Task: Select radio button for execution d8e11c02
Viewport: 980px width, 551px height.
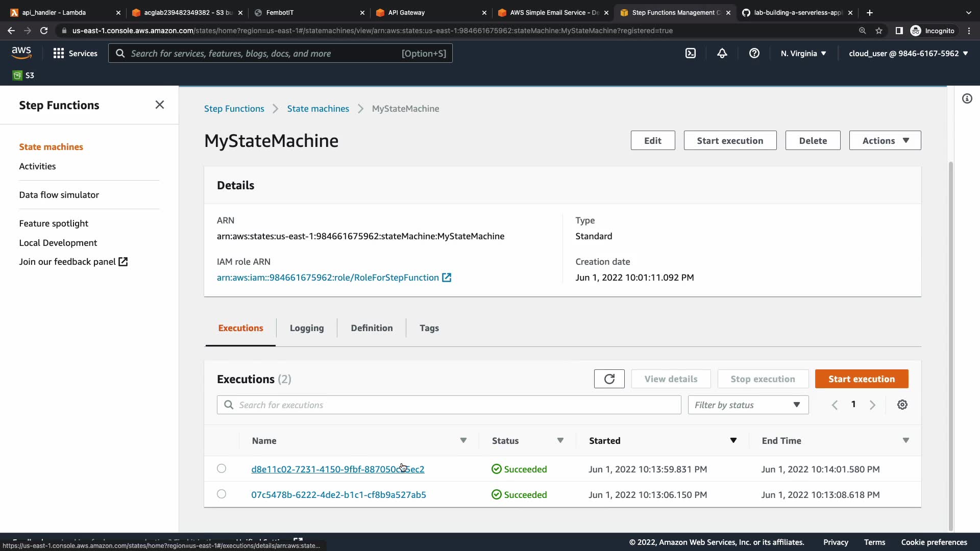Action: [x=221, y=468]
